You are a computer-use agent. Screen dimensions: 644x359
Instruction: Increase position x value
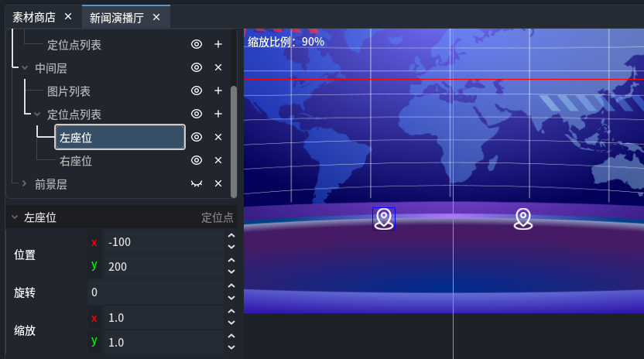point(231,236)
